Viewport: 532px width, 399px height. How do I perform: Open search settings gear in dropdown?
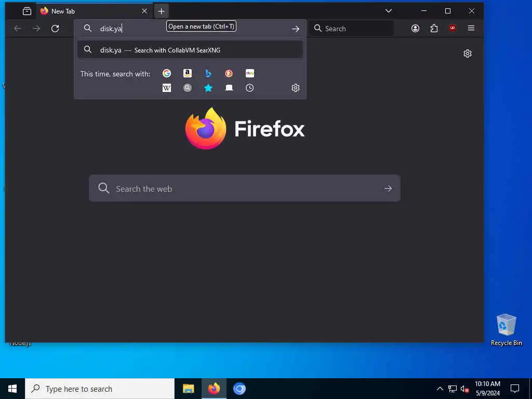296,88
